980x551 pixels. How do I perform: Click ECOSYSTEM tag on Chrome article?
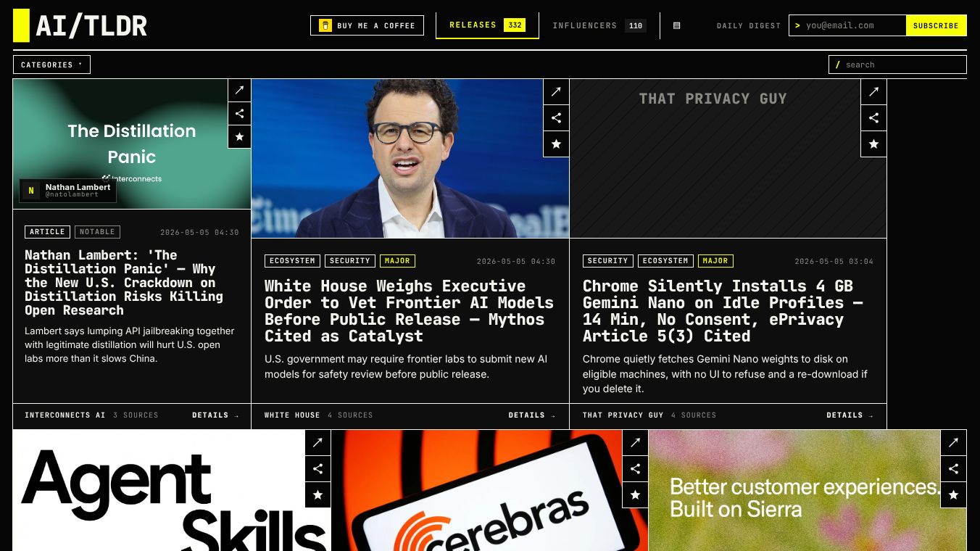coord(665,260)
